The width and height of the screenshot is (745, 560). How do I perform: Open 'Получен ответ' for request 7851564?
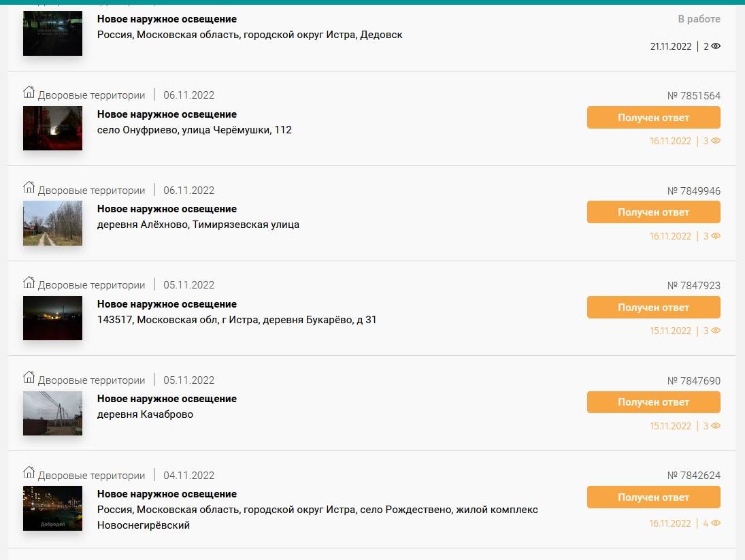(653, 118)
